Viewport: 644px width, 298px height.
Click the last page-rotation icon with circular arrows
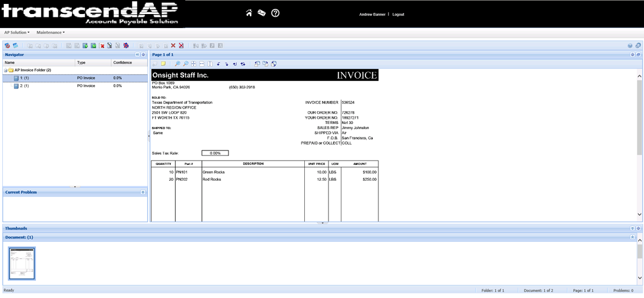point(274,63)
